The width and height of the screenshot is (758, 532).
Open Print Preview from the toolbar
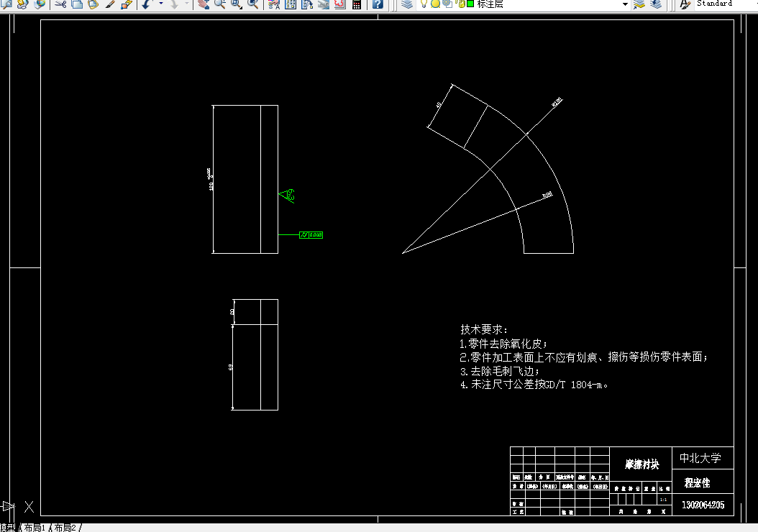6,4
